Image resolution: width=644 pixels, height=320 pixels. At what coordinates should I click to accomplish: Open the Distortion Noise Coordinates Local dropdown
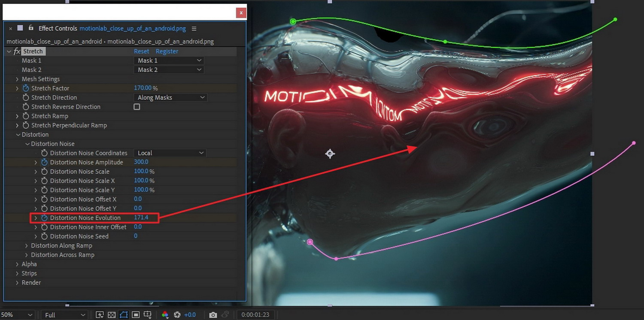coord(170,153)
